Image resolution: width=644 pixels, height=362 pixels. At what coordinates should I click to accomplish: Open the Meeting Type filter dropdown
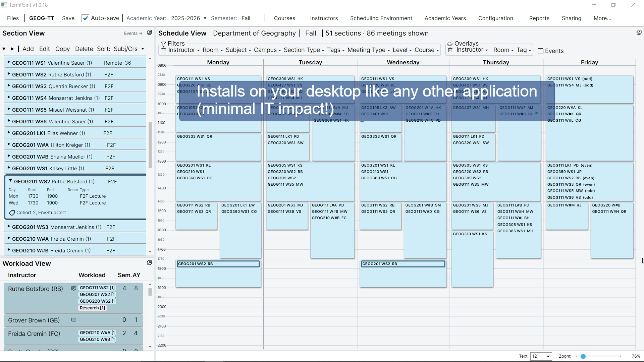pyautogui.click(x=368, y=50)
